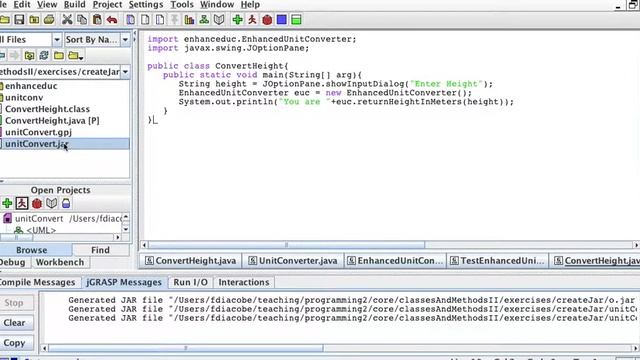The height and width of the screenshot is (360, 640).
Task: Click the blue square icon in main toolbar
Action: click(x=282, y=20)
